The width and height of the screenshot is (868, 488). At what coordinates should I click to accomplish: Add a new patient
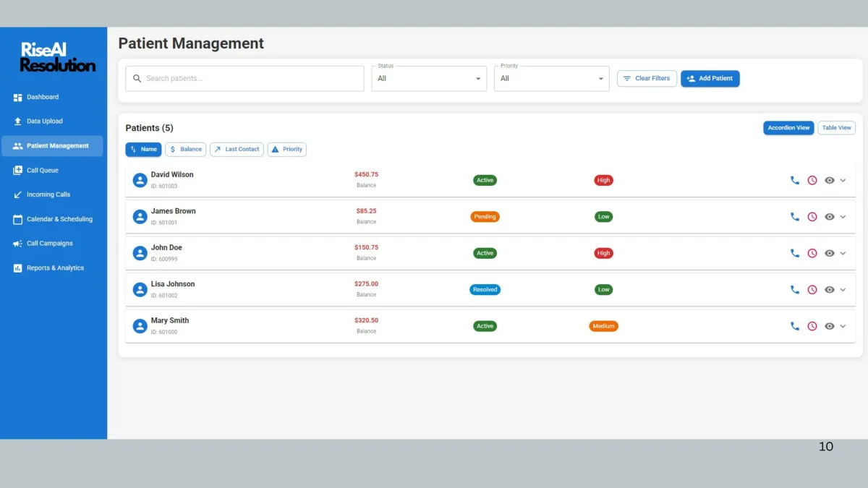[710, 78]
